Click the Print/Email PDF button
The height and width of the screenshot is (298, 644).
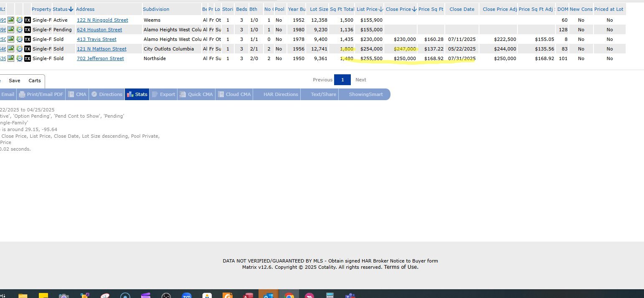(41, 94)
